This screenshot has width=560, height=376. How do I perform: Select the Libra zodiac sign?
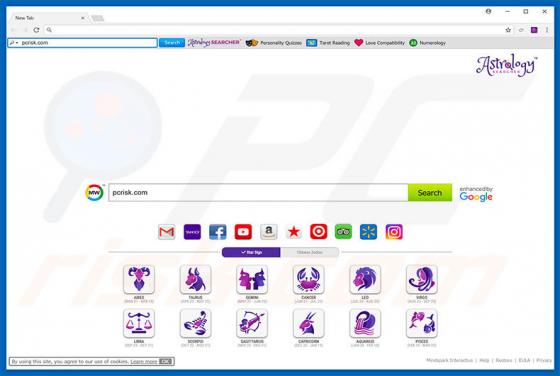point(139,324)
